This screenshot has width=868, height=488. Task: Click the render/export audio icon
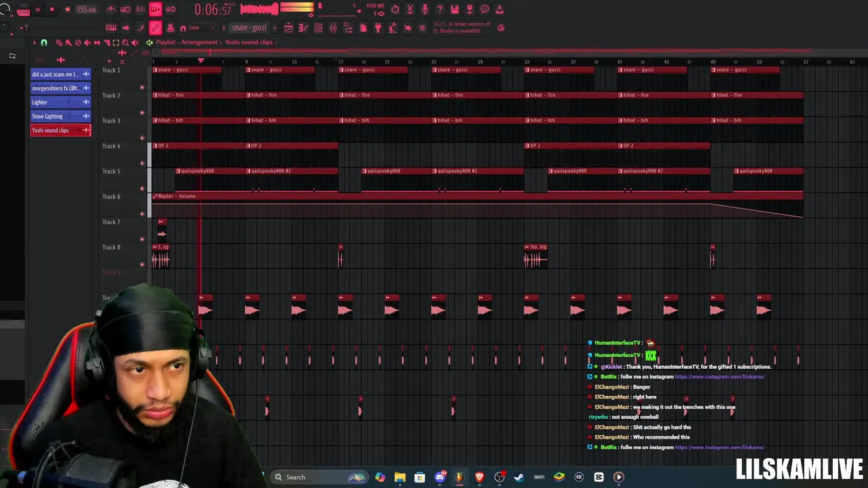click(x=470, y=9)
